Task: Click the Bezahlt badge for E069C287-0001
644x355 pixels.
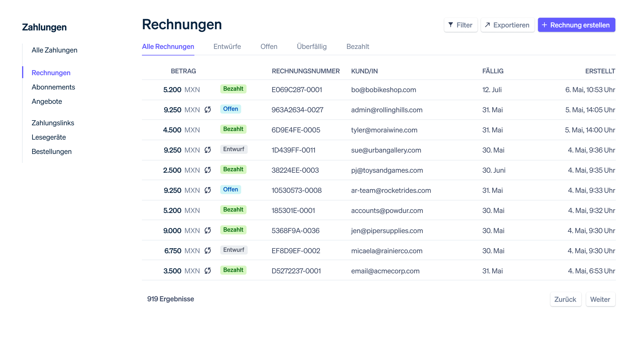Action: pos(233,89)
